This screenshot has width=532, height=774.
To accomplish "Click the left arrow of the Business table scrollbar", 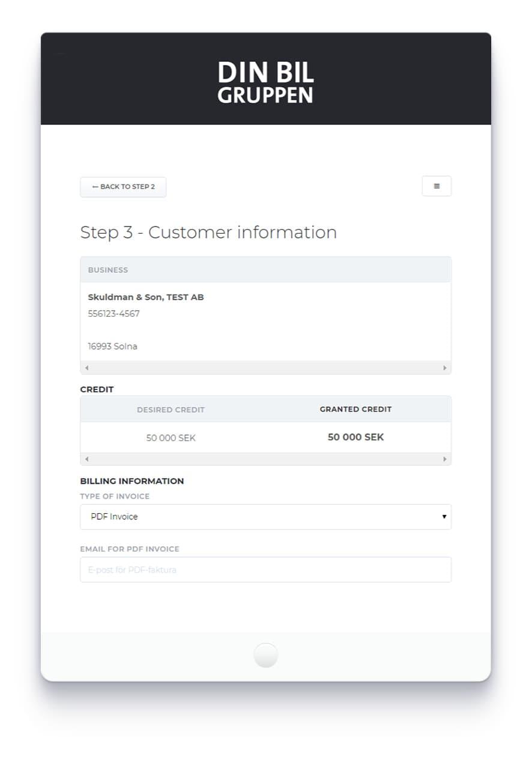I will point(86,367).
